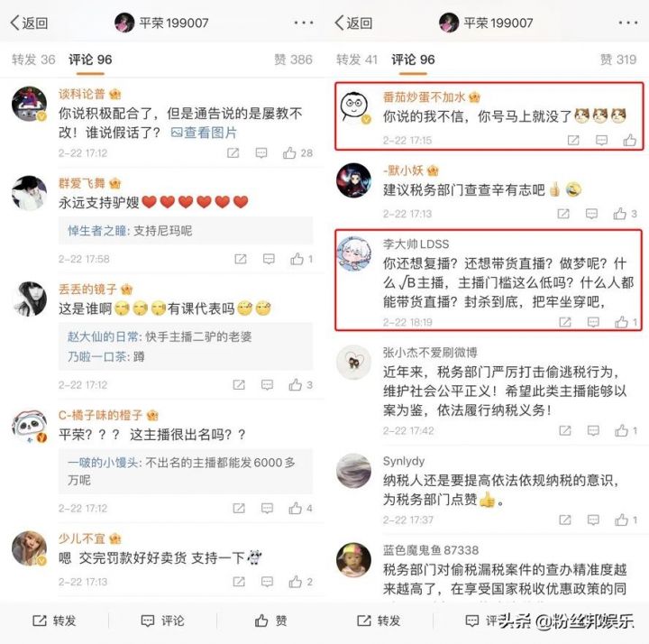This screenshot has height=644, width=649.
Task: Tap bottom 评论 button in left panel
Action: pyautogui.click(x=162, y=621)
